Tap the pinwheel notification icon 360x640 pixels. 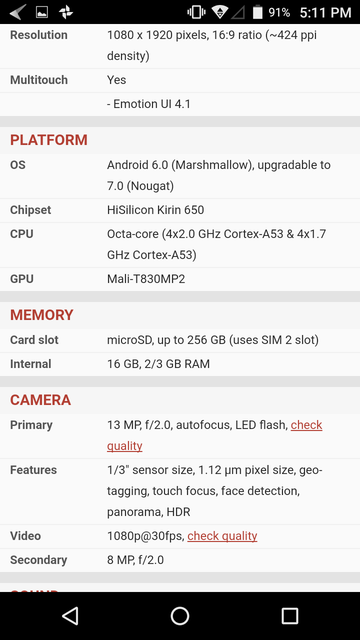coord(66,12)
